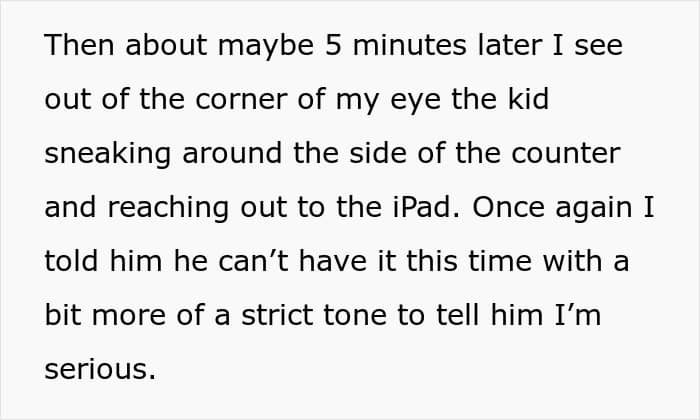This screenshot has height=420, width=700.
Task: Click the number "5" in the text
Action: (x=333, y=45)
